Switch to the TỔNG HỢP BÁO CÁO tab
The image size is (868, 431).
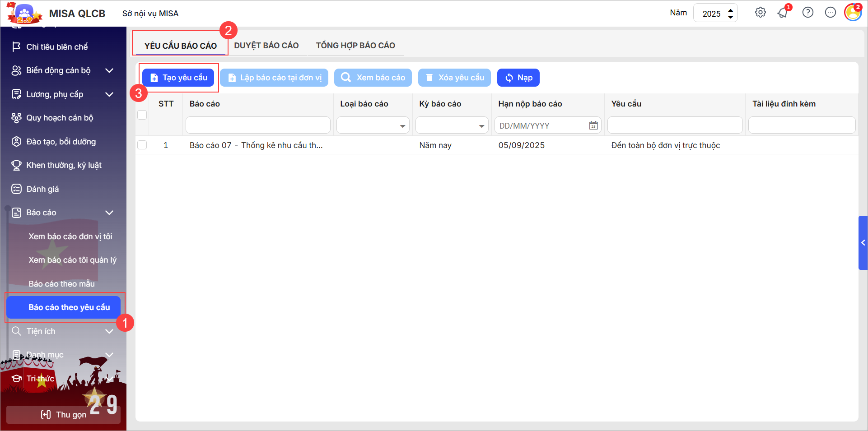pos(355,46)
